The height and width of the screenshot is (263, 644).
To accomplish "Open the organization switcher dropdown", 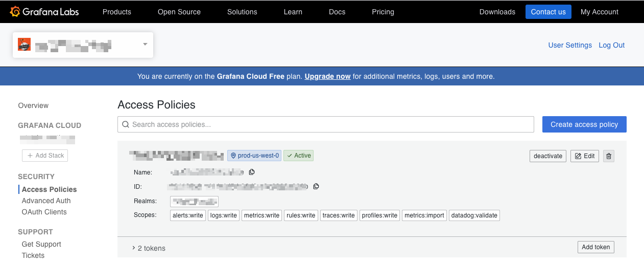I will 83,45.
